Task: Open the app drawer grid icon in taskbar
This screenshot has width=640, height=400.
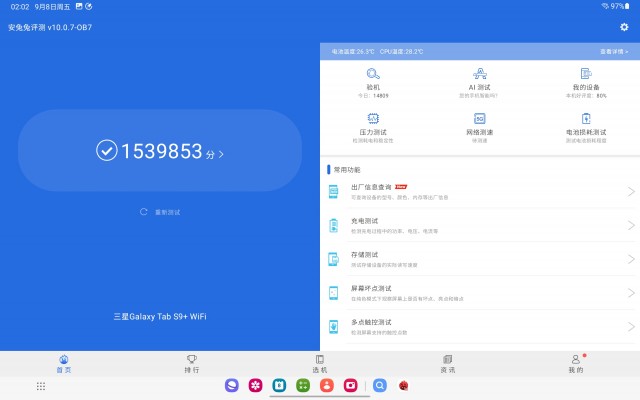Action: (x=41, y=386)
